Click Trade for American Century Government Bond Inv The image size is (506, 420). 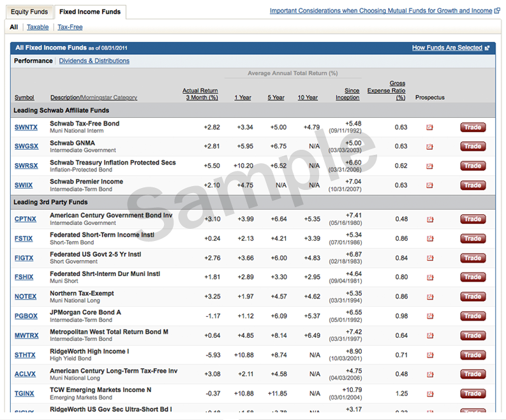473,219
